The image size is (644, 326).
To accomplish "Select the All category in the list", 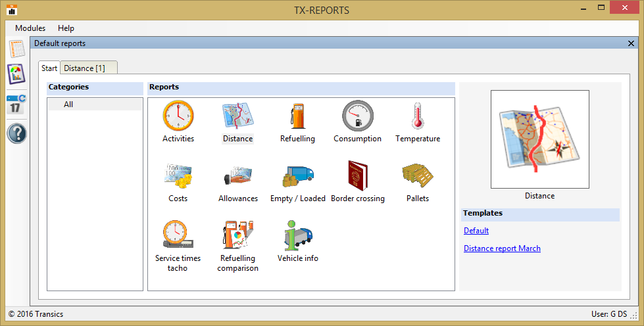I will pos(68,105).
